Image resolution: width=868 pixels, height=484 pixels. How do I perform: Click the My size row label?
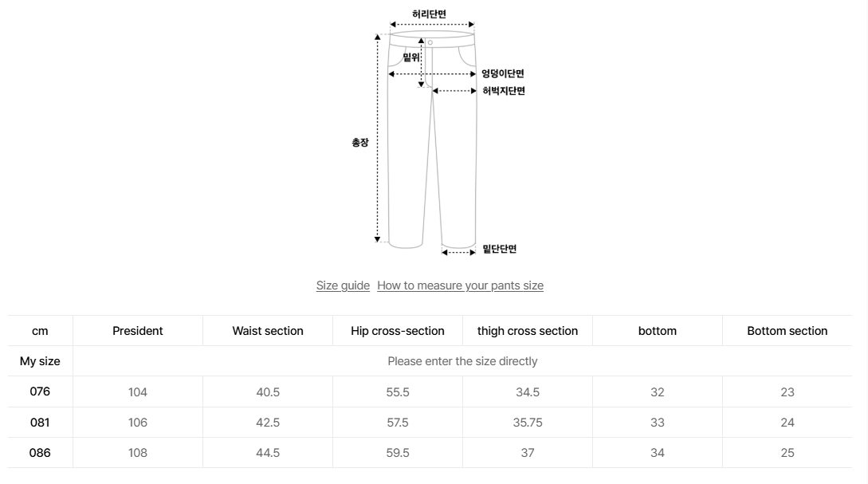[40, 361]
